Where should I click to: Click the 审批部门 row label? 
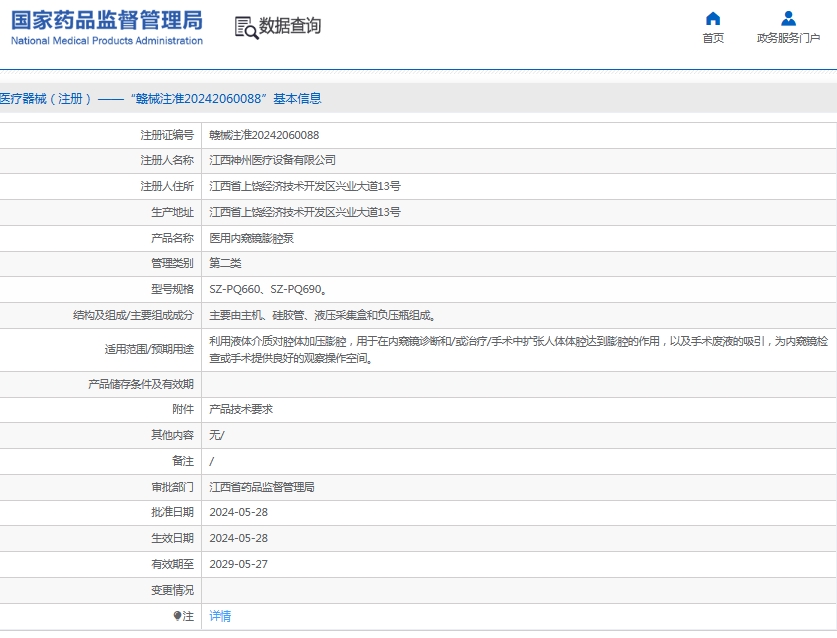tap(172, 487)
